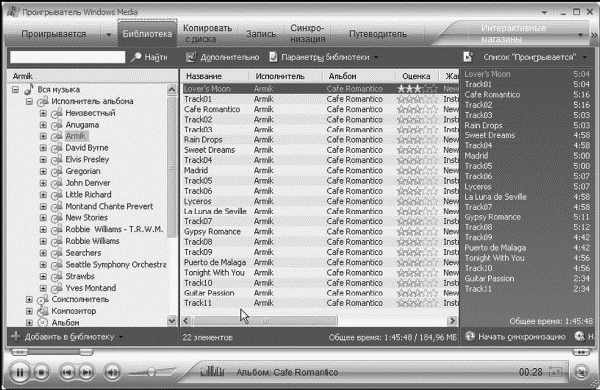Image resolution: width=600 pixels, height=390 pixels.
Task: Expand the David Byrne node
Action: 43,148
